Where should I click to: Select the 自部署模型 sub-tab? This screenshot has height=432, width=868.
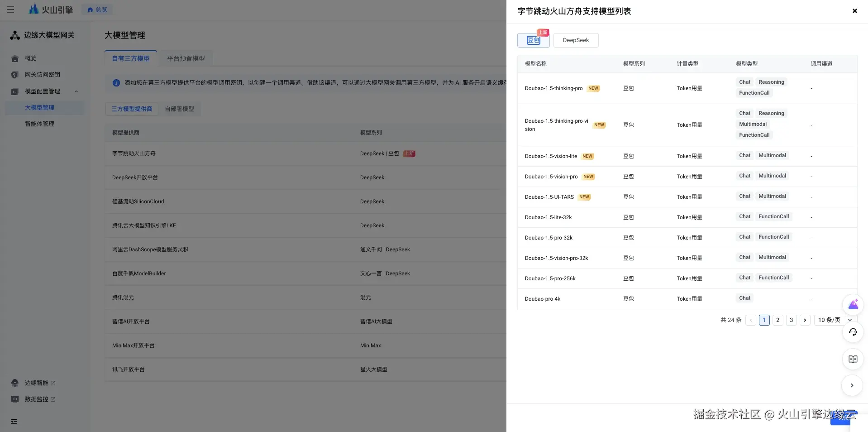[x=179, y=109]
